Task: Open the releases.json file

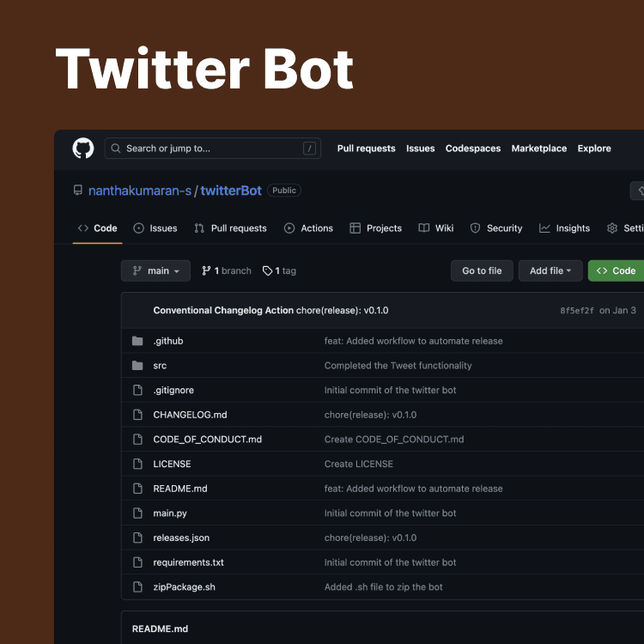Action: (x=181, y=538)
